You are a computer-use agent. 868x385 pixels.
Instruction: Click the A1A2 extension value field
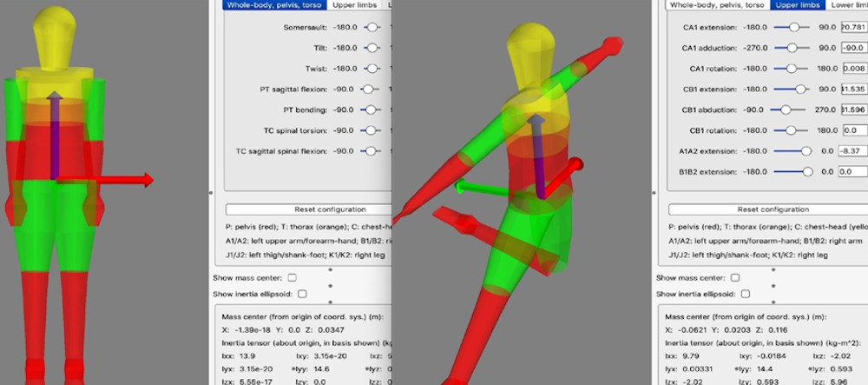point(853,151)
